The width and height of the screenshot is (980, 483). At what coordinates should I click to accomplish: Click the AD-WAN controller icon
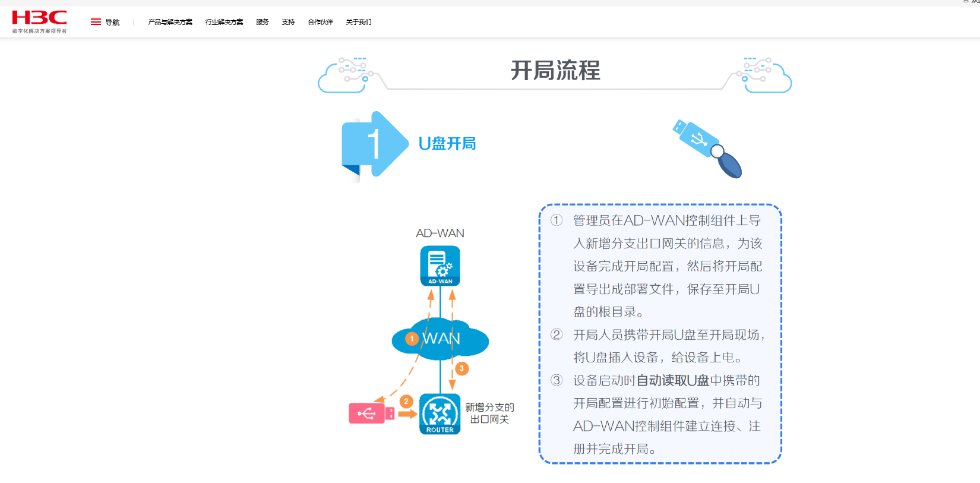pyautogui.click(x=440, y=266)
